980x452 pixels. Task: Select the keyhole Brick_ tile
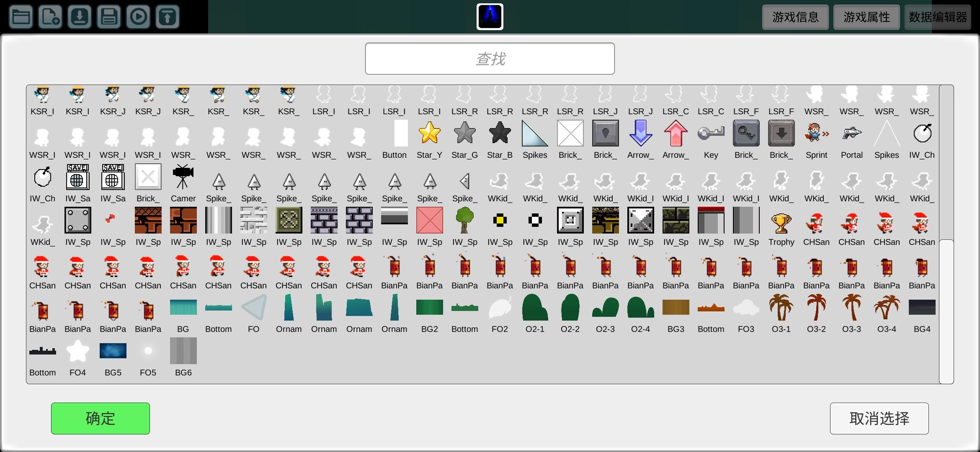[606, 133]
